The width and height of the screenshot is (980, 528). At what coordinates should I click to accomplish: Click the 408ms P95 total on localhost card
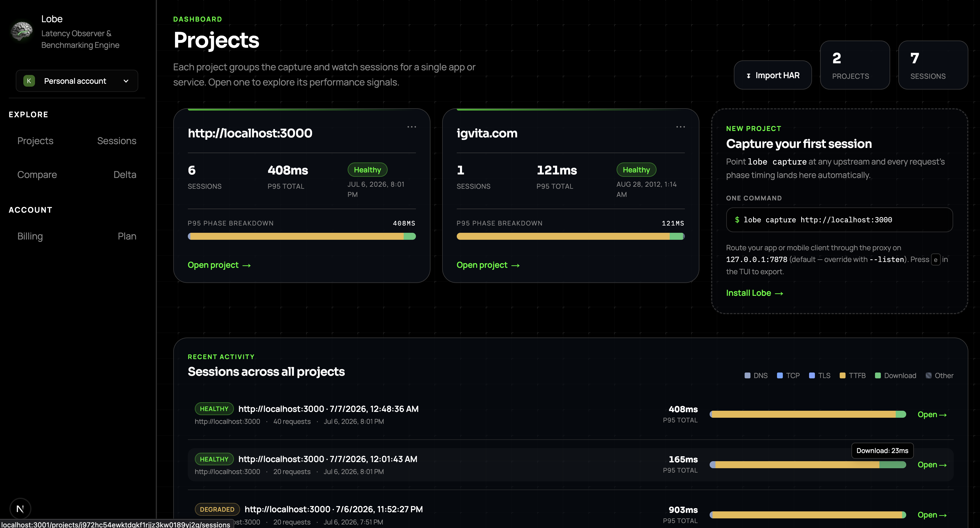tap(288, 170)
